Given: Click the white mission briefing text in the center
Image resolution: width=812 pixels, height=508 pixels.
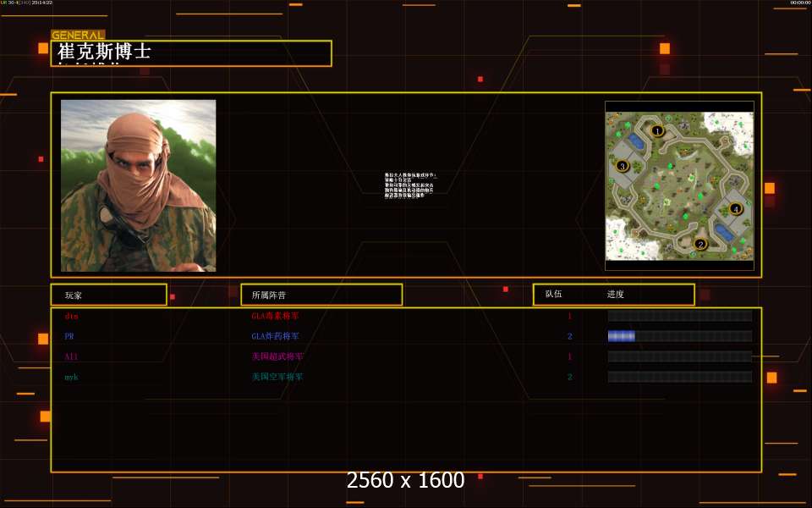Looking at the screenshot, I should 409,185.
